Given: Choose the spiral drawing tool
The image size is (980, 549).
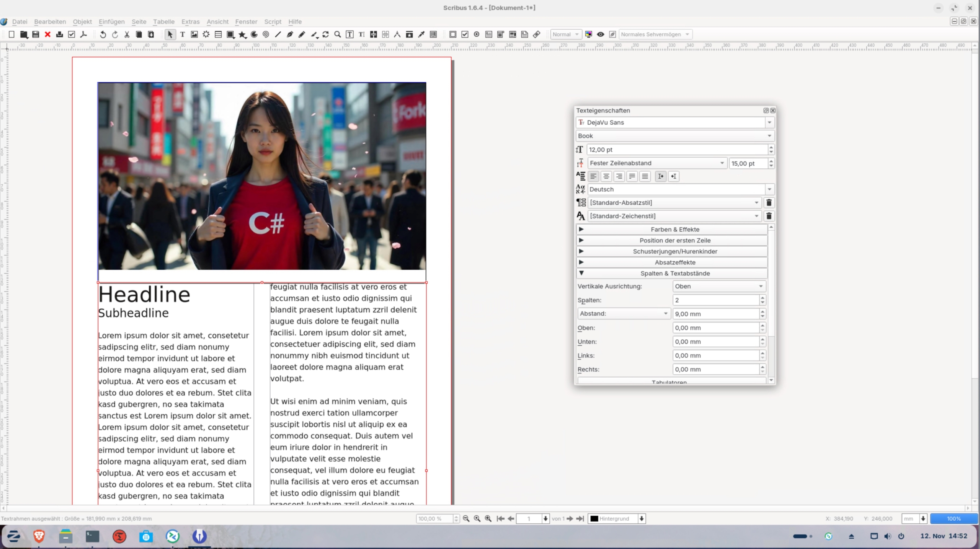Looking at the screenshot, I should click(266, 34).
